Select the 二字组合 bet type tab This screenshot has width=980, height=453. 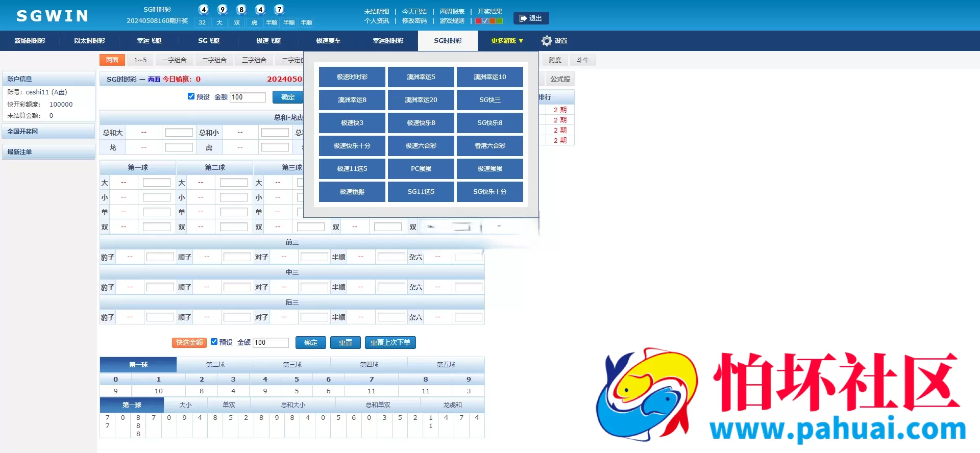coord(214,60)
